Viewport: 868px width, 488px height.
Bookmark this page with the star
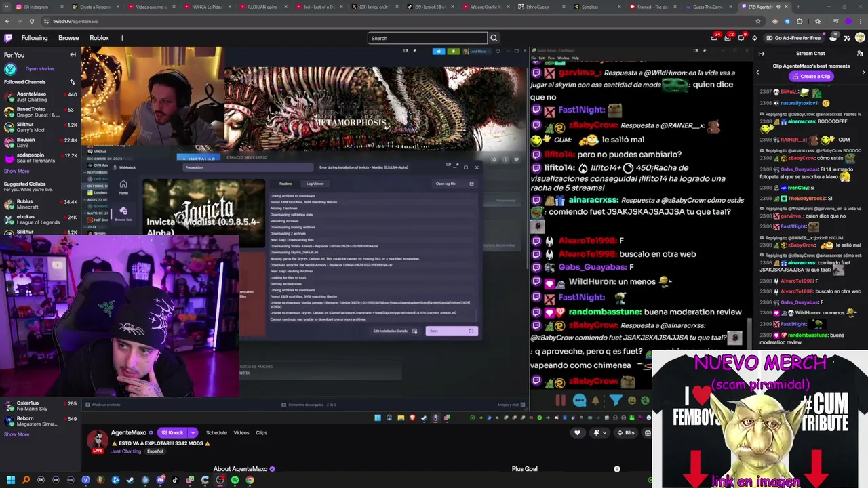(758, 22)
